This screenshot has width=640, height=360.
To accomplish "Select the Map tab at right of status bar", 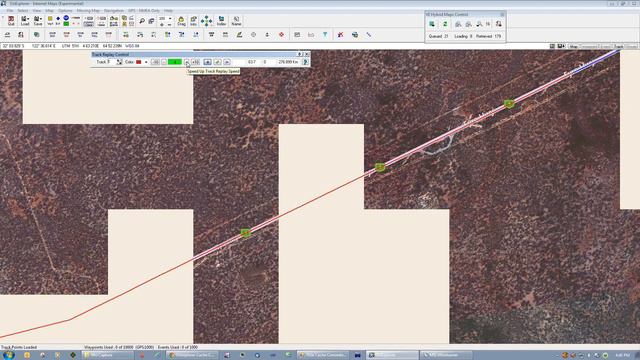I will pos(573,47).
